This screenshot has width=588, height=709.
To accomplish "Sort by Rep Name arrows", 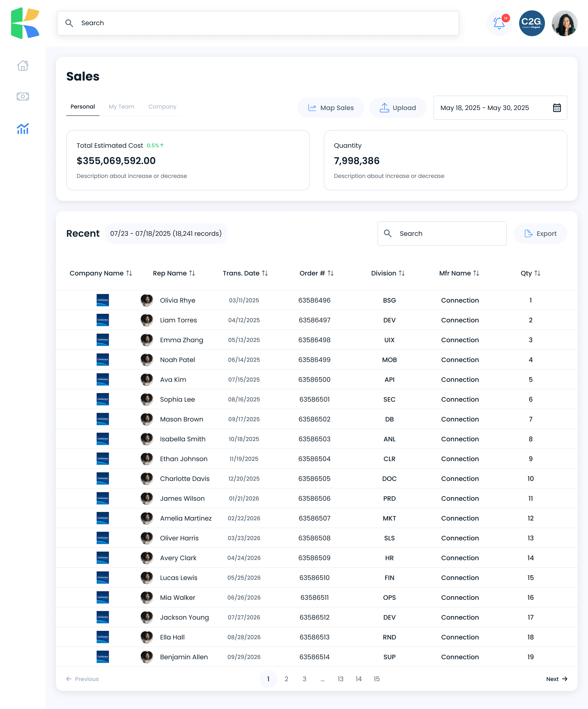I will tap(192, 273).
